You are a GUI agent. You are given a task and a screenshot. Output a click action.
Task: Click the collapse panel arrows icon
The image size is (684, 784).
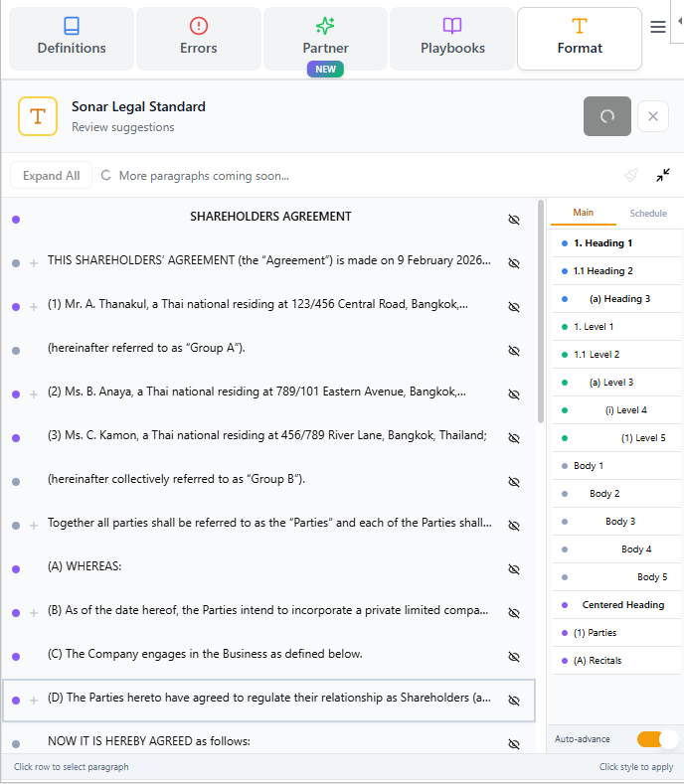point(663,176)
